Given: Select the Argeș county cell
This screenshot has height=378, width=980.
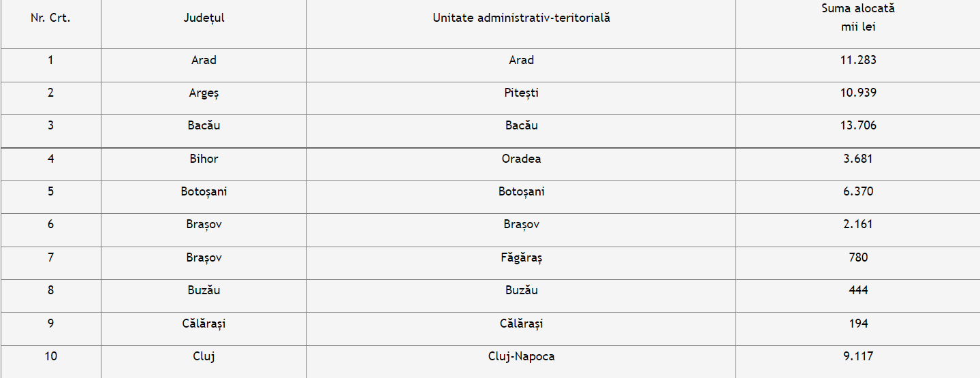Looking at the screenshot, I should tap(204, 93).
